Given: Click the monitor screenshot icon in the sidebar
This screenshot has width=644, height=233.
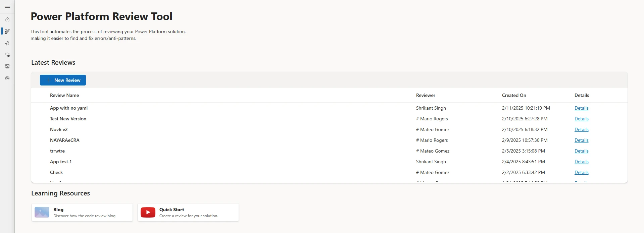Looking at the screenshot, I should [7, 66].
